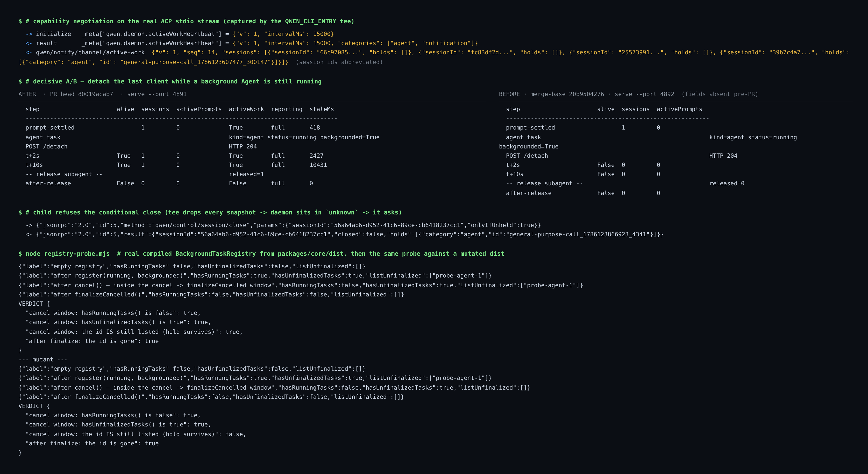
Task: Click the 't+10s' row label in BEFORE table
Action: point(515,174)
